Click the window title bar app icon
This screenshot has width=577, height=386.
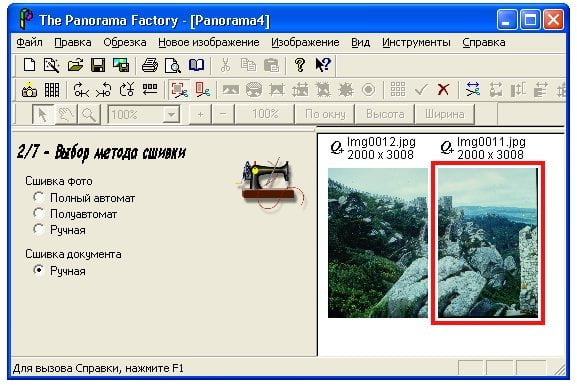(x=26, y=19)
